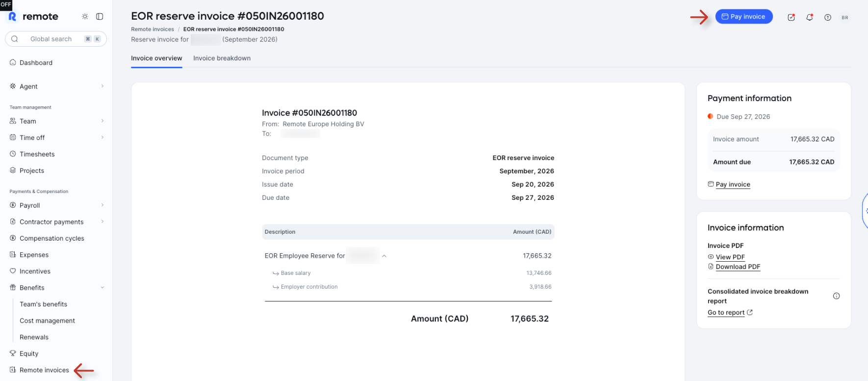Open the Dashboard page

pyautogui.click(x=36, y=63)
